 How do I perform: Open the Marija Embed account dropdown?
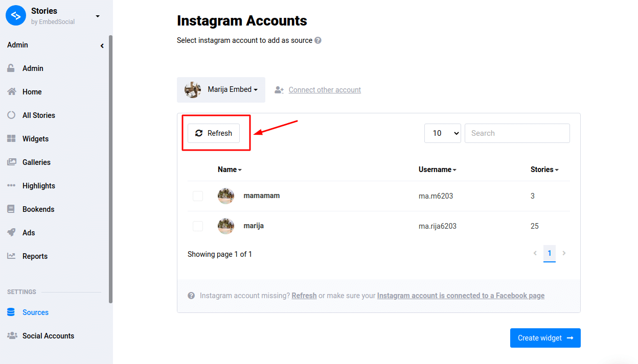[x=221, y=90]
